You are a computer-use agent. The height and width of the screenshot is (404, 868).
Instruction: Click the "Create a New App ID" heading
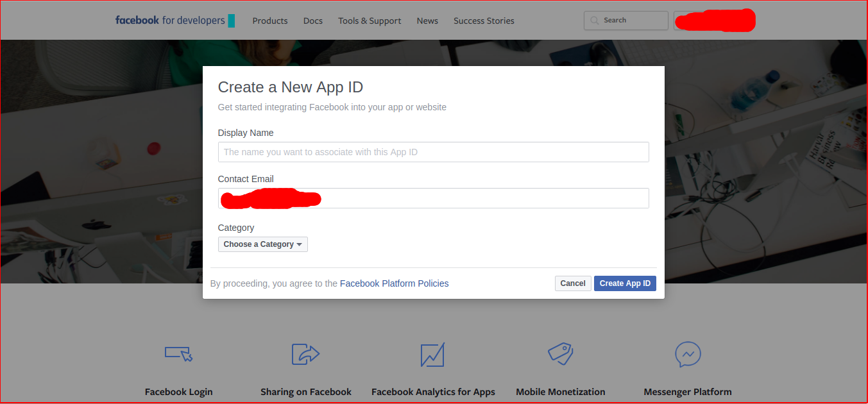click(291, 87)
